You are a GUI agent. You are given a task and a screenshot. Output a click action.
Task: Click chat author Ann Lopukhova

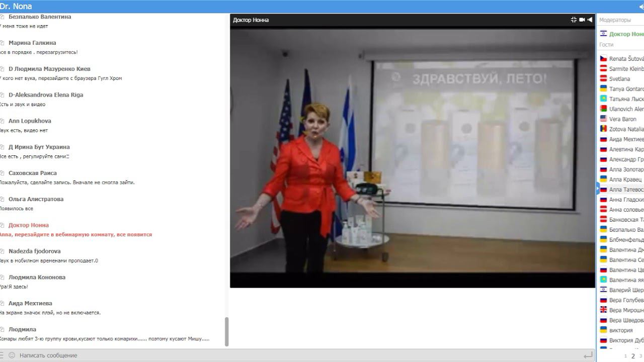tap(30, 121)
